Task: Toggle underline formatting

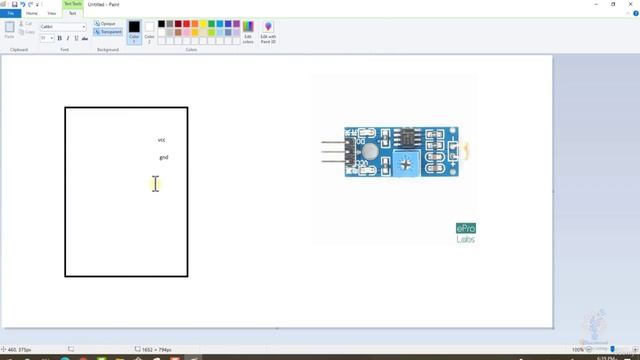Action: point(76,38)
